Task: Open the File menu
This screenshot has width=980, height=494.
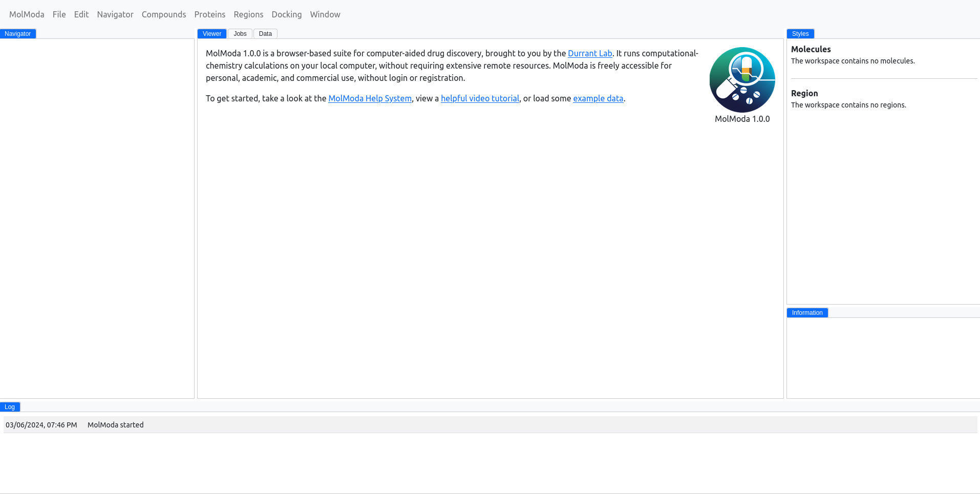Action: pyautogui.click(x=59, y=14)
